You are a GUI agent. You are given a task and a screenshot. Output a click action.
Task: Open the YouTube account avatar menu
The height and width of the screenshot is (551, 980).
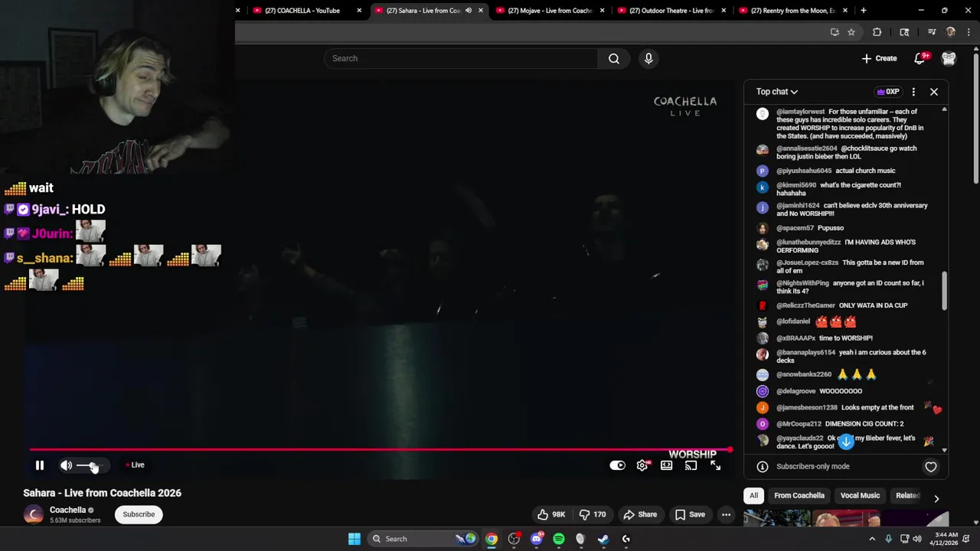949,58
